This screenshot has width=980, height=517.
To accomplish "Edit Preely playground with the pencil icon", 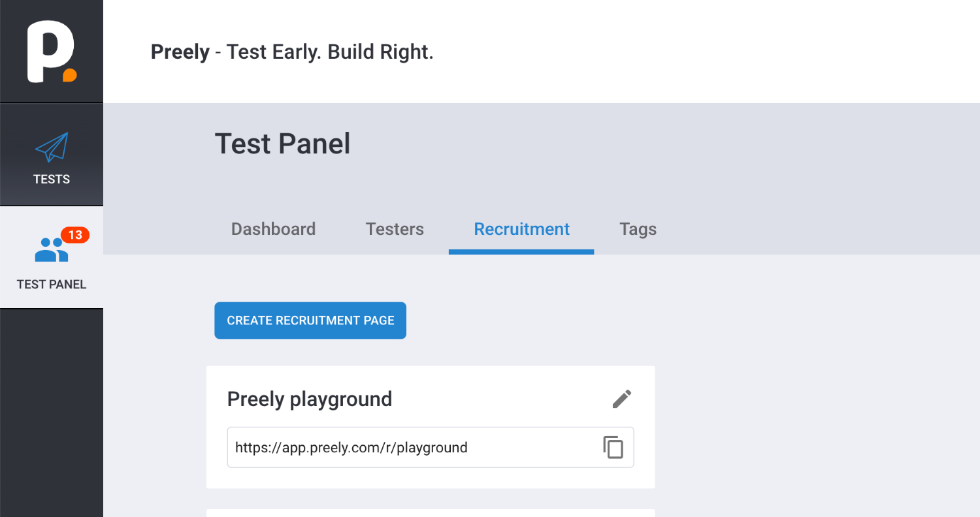I will click(x=622, y=399).
